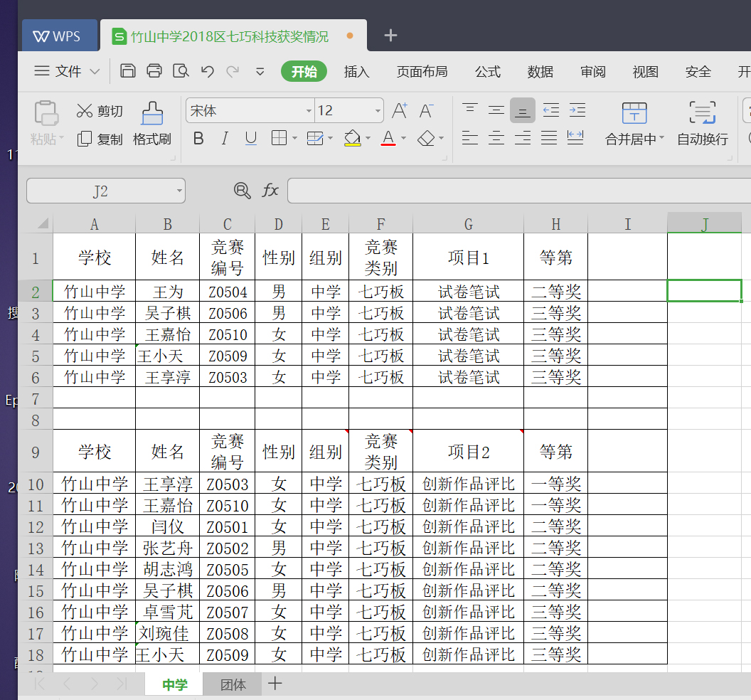Image resolution: width=751 pixels, height=700 pixels.
Task: Click the eraser clear-format icon
Action: point(426,139)
